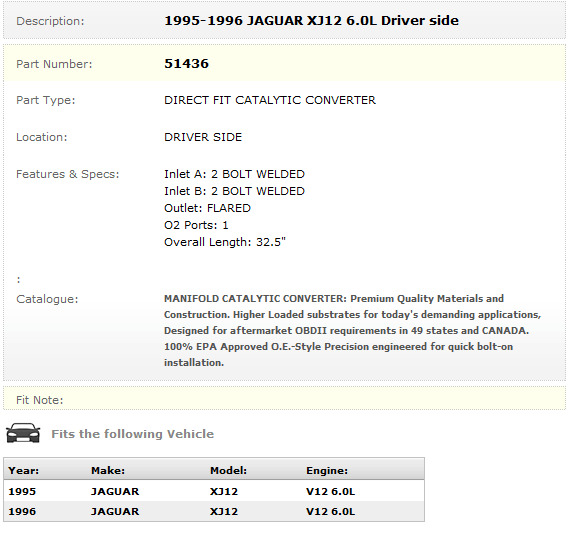Click the O2 Ports: 1 spec line

pos(196,225)
